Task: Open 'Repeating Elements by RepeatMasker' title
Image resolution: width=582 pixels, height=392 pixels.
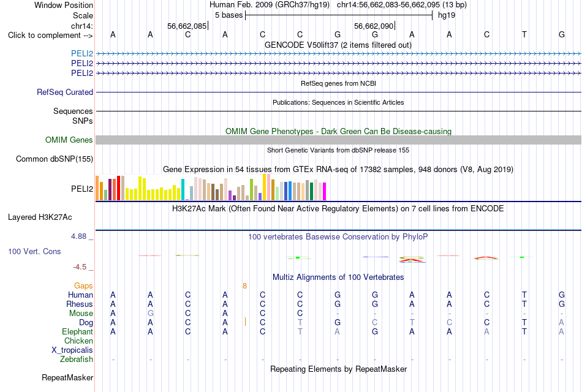Action: (338, 369)
